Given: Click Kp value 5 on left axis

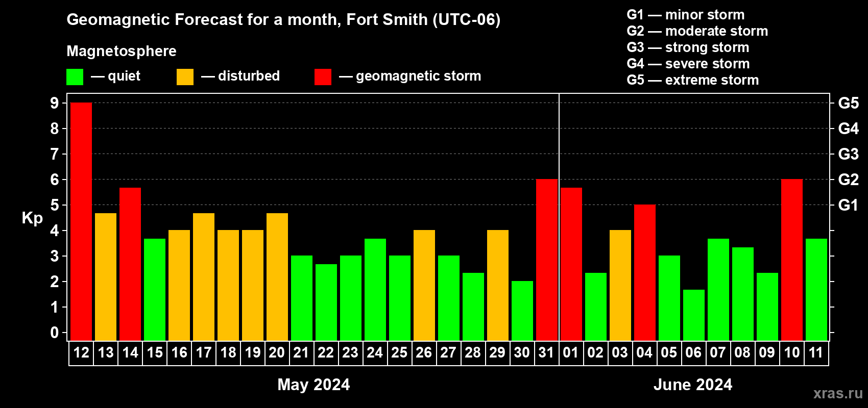Looking at the screenshot, I should coord(55,205).
